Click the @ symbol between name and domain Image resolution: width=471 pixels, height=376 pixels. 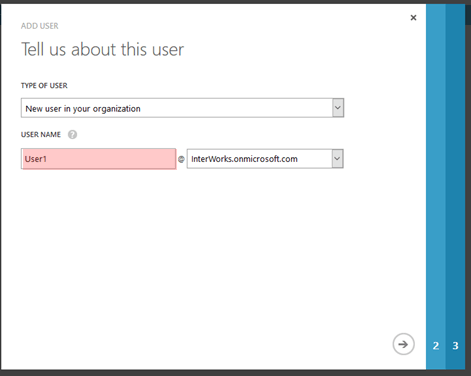click(181, 159)
